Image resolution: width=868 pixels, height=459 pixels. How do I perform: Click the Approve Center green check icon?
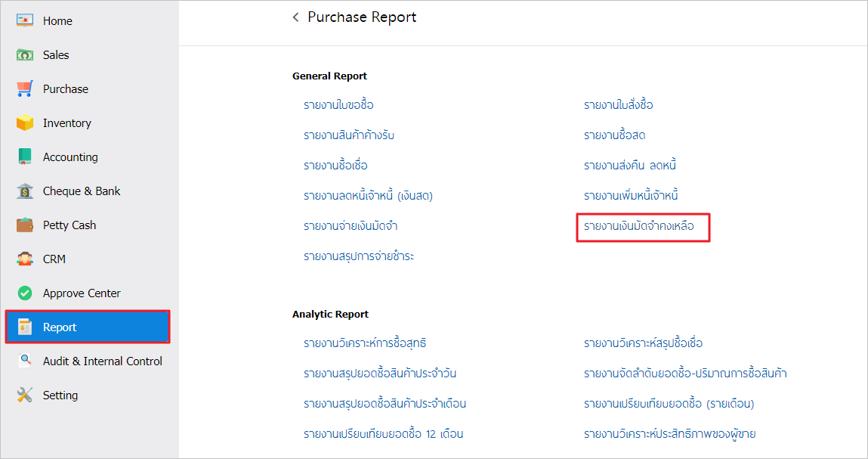(25, 293)
